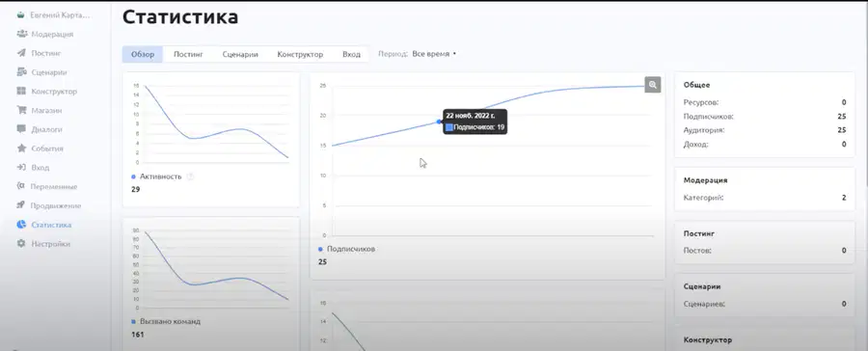This screenshot has width=868, height=351.
Task: Click the Конструктор grid icon
Action: click(x=21, y=92)
